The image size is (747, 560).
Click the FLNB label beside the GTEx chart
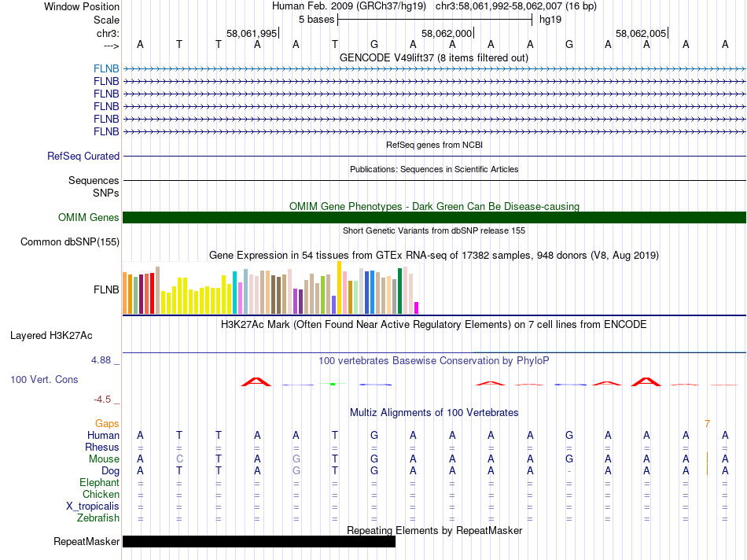[x=106, y=289]
